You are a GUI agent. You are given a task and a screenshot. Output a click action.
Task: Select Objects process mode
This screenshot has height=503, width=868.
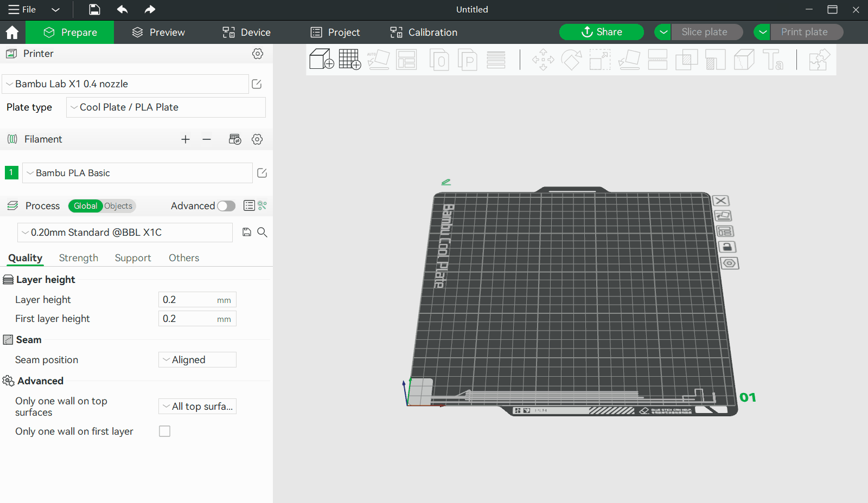click(118, 206)
